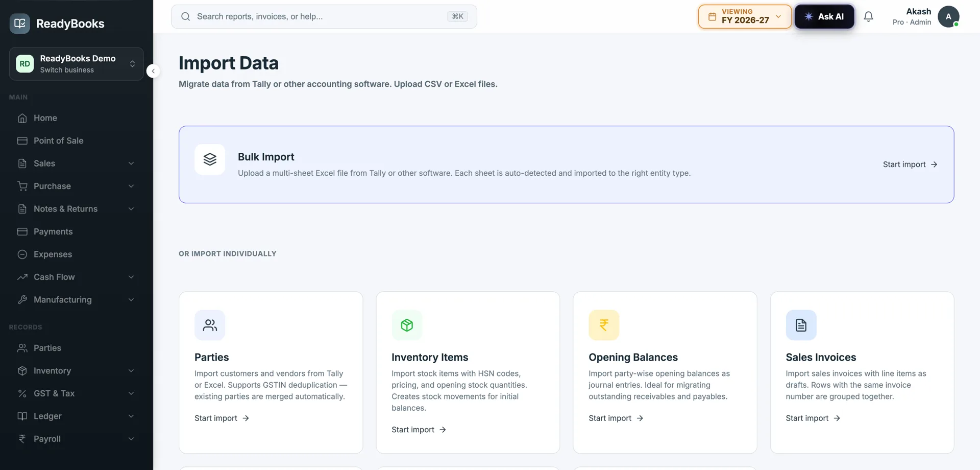The image size is (980, 470).
Task: Click the Inventory Items card title
Action: pos(430,357)
